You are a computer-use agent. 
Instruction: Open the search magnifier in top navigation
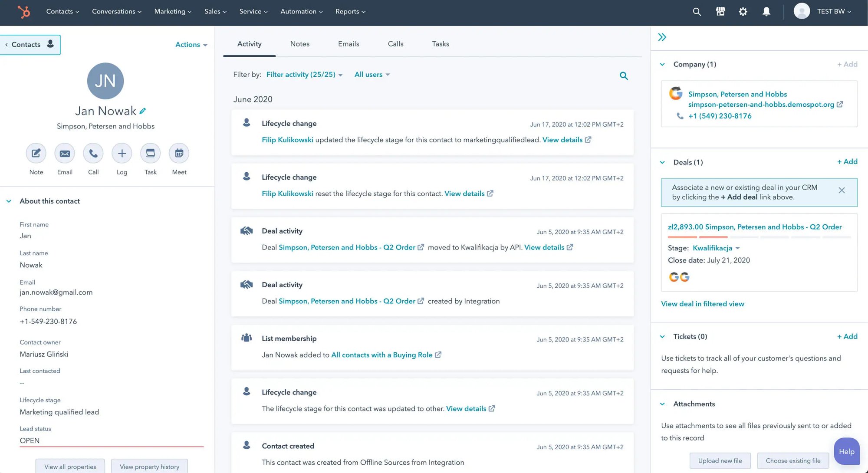(697, 12)
